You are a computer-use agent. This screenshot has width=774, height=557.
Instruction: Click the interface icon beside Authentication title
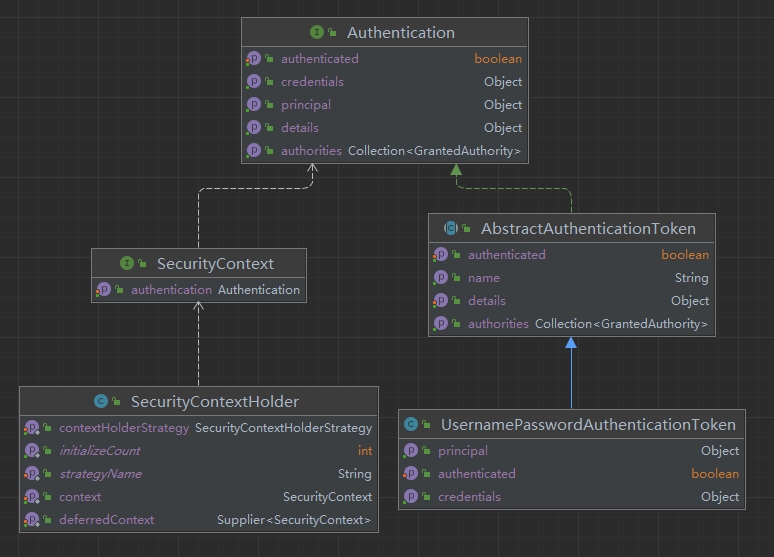click(x=317, y=33)
